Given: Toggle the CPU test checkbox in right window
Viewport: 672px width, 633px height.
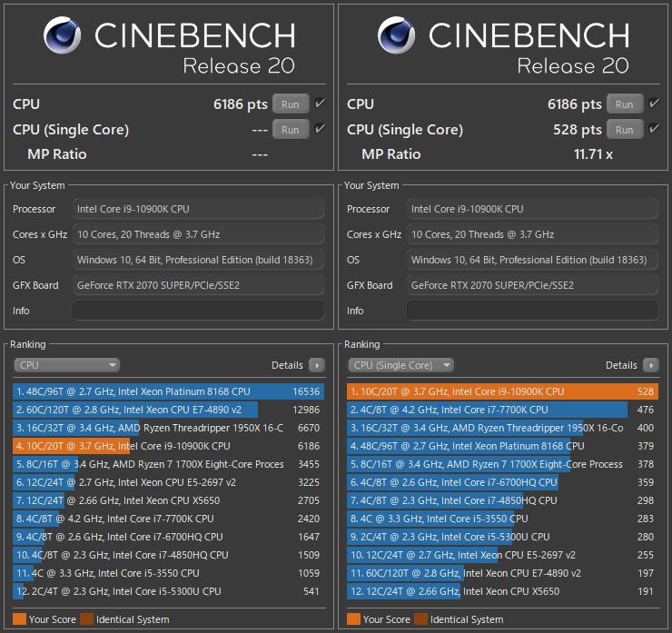Looking at the screenshot, I should tap(654, 104).
